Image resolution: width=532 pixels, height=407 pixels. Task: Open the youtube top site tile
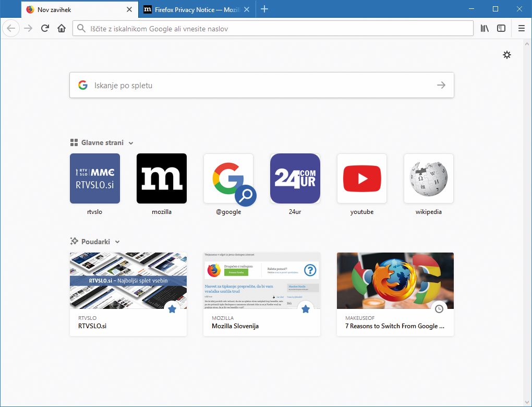click(x=361, y=178)
